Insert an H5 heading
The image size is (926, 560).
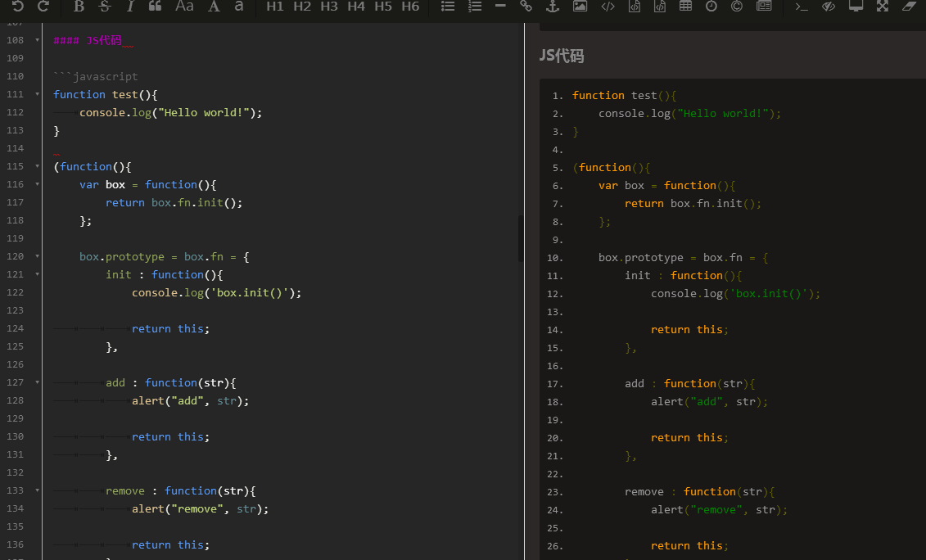point(383,6)
